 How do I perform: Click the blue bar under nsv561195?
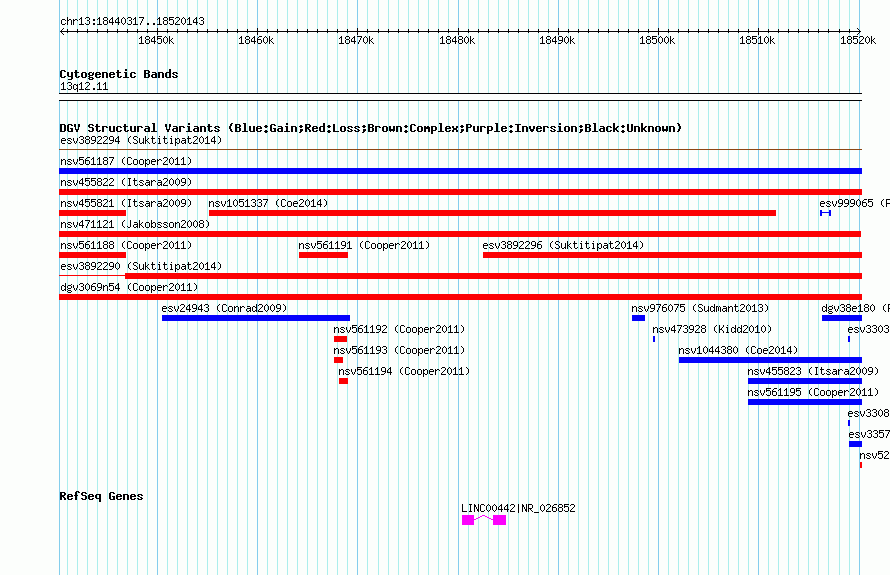(805, 402)
